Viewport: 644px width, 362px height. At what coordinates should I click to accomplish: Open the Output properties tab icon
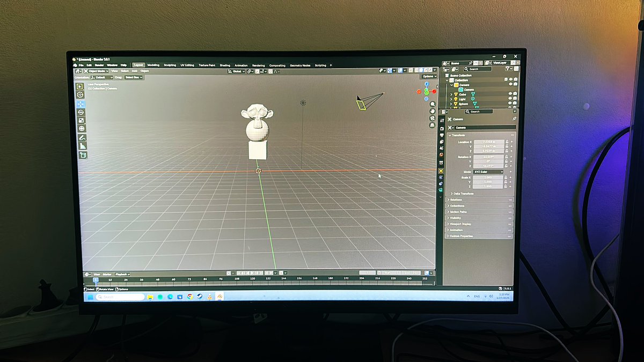click(x=442, y=135)
